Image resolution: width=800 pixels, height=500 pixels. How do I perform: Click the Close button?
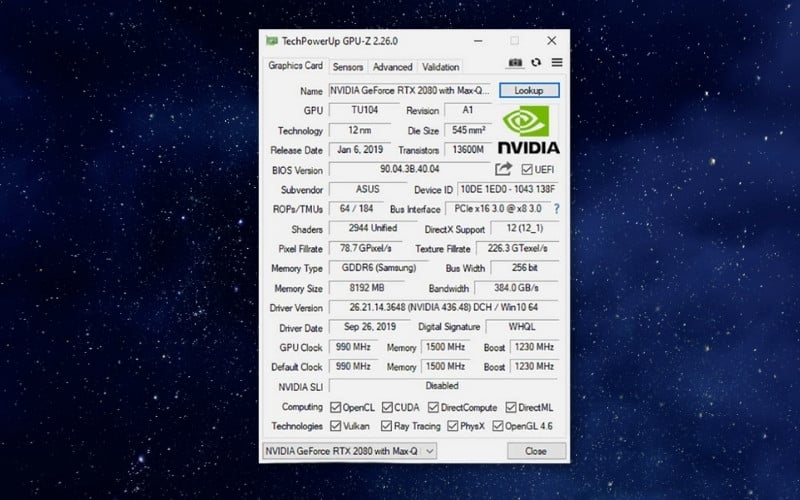(536, 451)
